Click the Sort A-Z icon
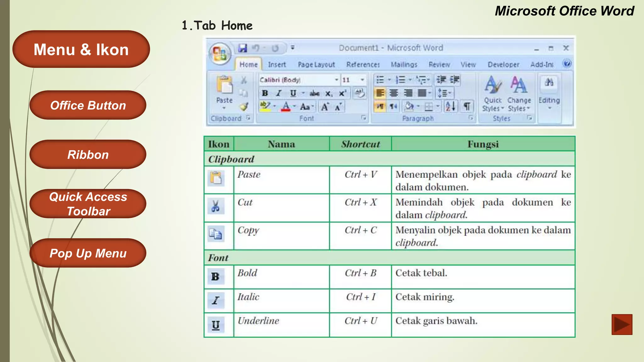Screen dimensions: 644x362 450,107
